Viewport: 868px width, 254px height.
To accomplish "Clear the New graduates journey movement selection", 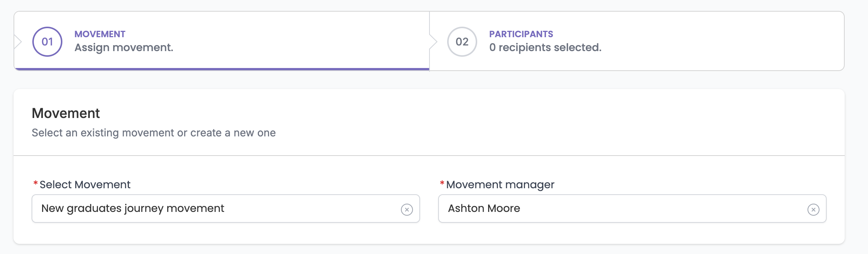I will 407,209.
